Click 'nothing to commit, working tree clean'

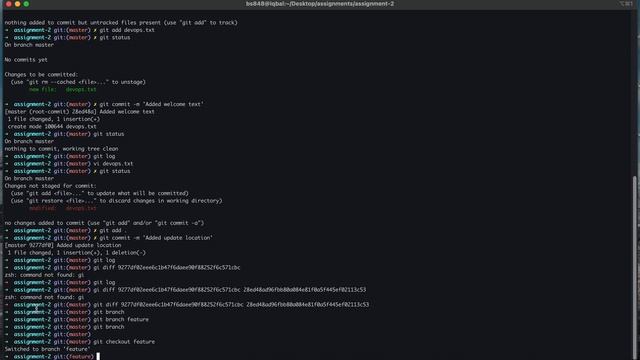point(61,149)
